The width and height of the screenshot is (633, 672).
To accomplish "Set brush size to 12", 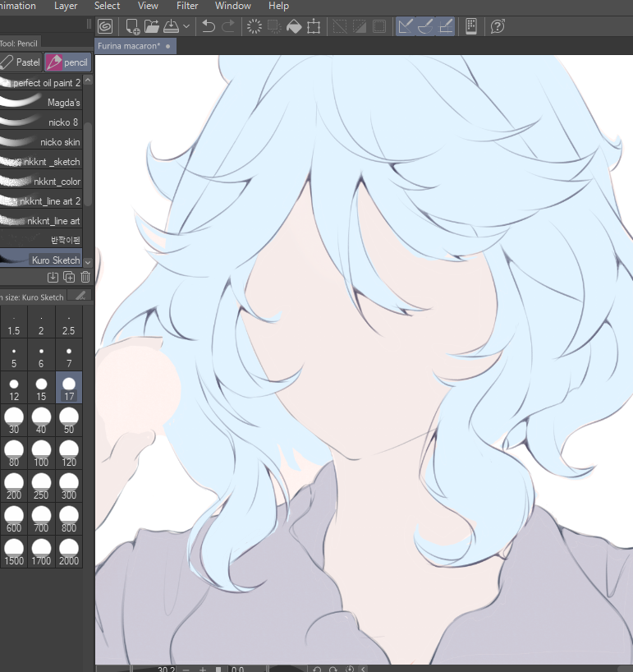I will tap(14, 389).
